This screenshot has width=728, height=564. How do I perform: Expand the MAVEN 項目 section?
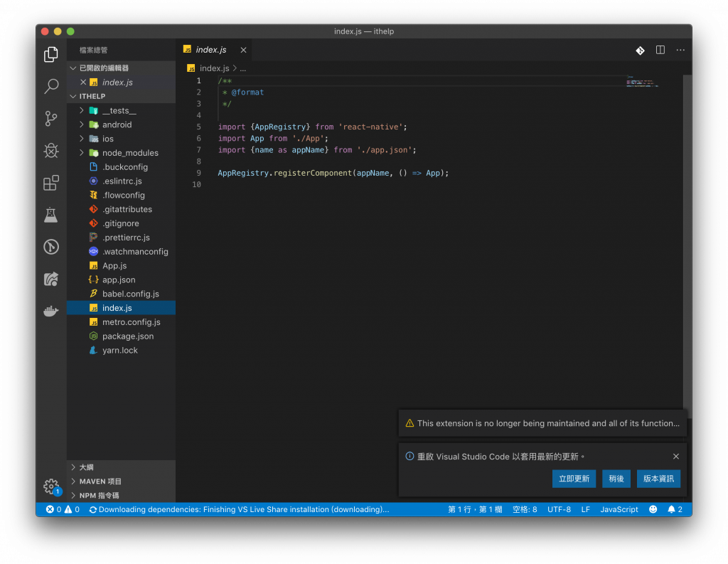coord(121,481)
